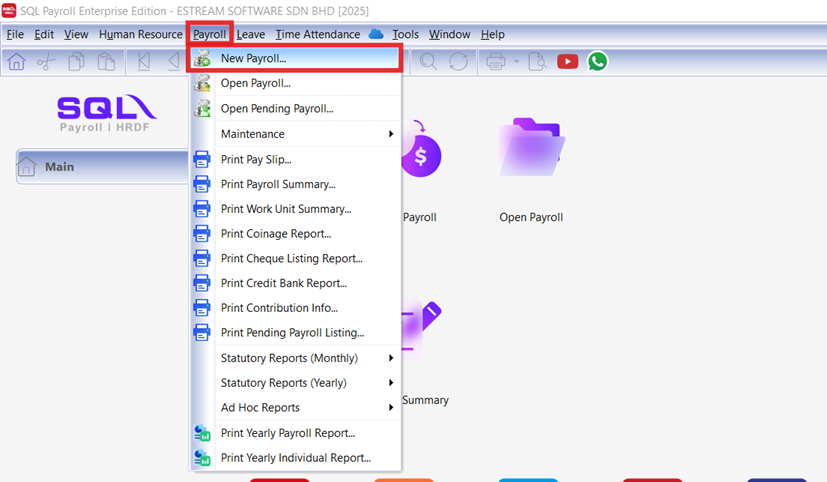Image resolution: width=827 pixels, height=482 pixels.
Task: Open the Human Resource menu
Action: pyautogui.click(x=140, y=34)
